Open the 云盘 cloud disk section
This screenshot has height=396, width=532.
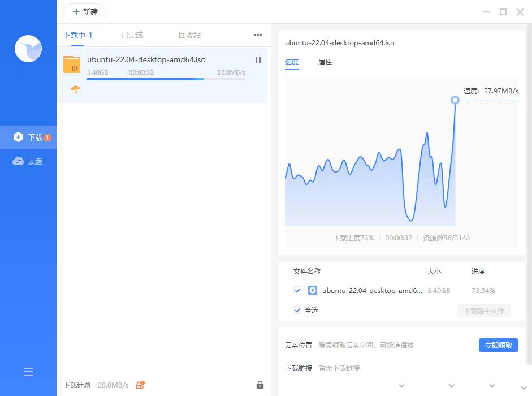(28, 161)
